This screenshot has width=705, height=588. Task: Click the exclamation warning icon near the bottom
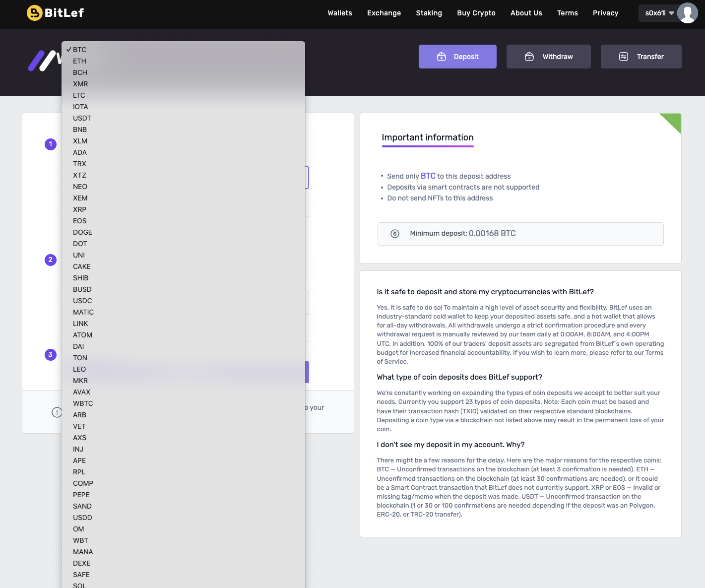click(x=57, y=412)
